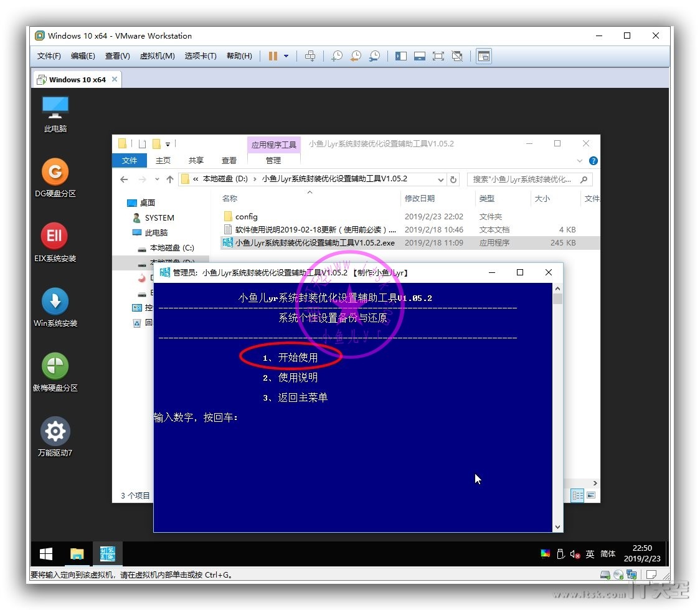Expand the address bar history dropdown

[x=441, y=179]
